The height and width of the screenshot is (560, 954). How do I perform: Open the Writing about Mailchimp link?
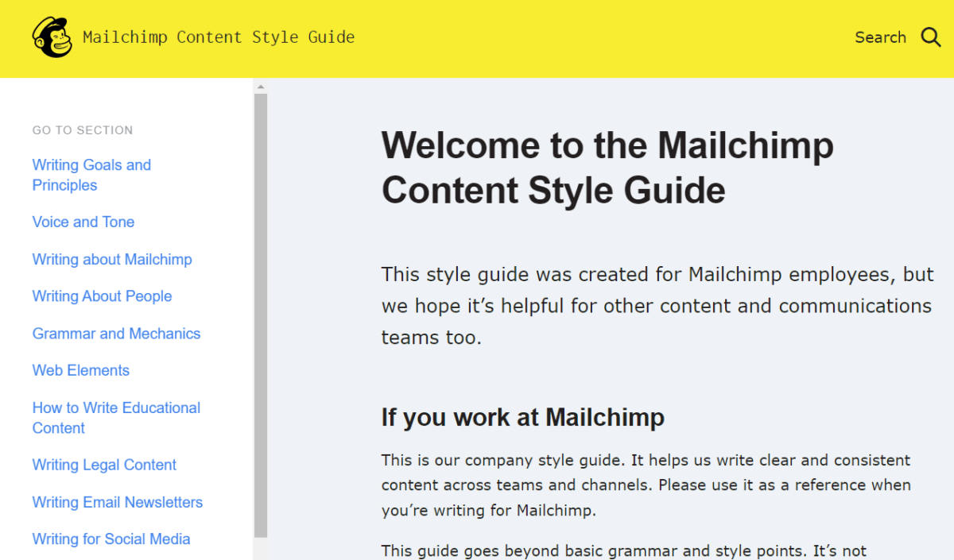[111, 259]
